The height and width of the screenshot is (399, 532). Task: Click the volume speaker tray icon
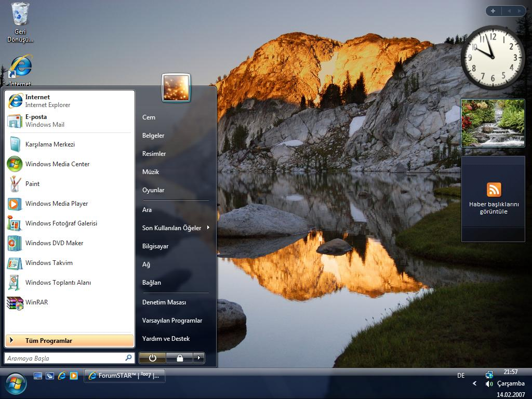(x=489, y=384)
